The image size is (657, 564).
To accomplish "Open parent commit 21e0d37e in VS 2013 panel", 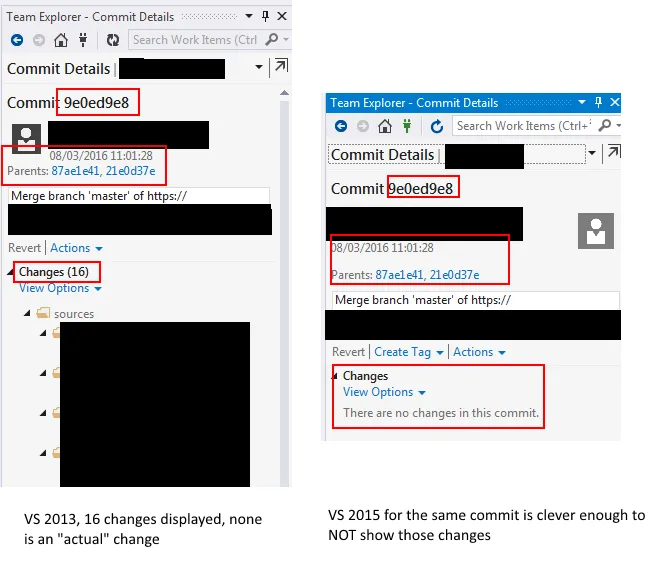I will point(130,171).
